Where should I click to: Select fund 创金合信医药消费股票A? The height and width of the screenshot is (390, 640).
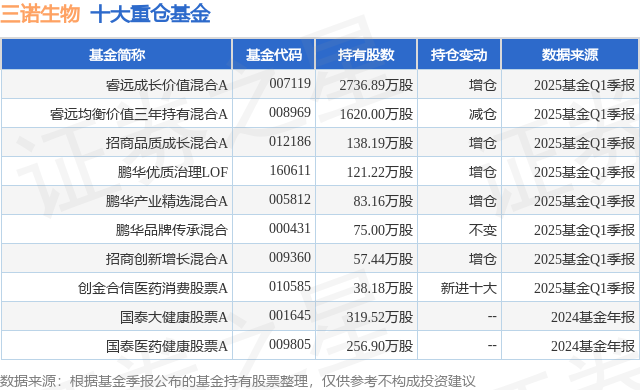pyautogui.click(x=153, y=288)
